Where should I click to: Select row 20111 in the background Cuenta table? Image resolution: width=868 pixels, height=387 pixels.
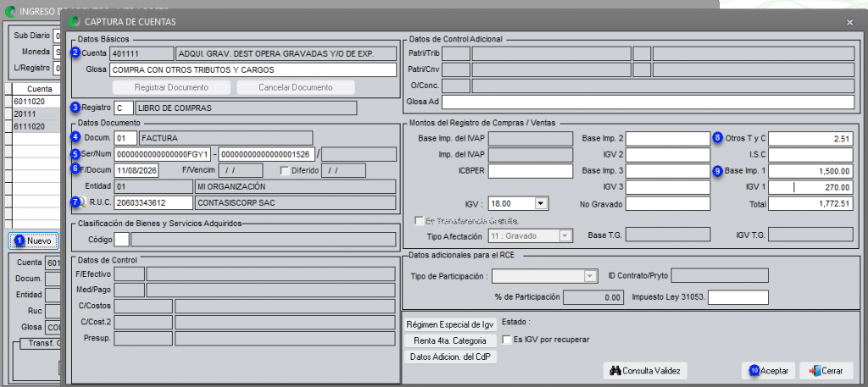click(34, 113)
